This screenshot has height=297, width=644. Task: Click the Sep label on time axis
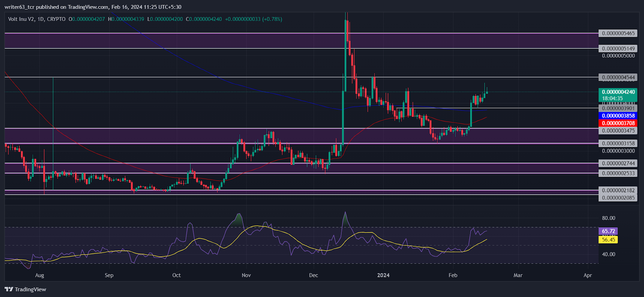coord(109,276)
